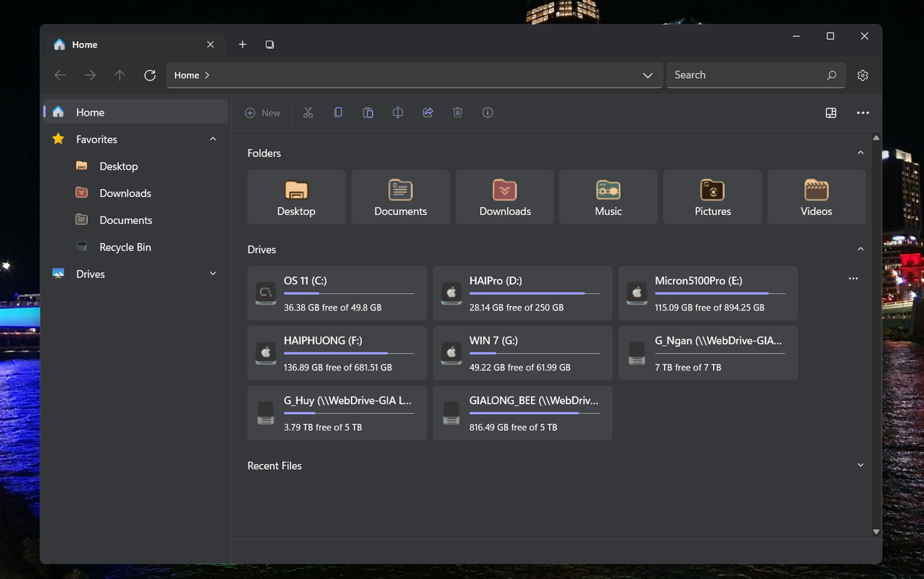Go forward with the right arrow
This screenshot has height=579, width=924.
pyautogui.click(x=90, y=75)
